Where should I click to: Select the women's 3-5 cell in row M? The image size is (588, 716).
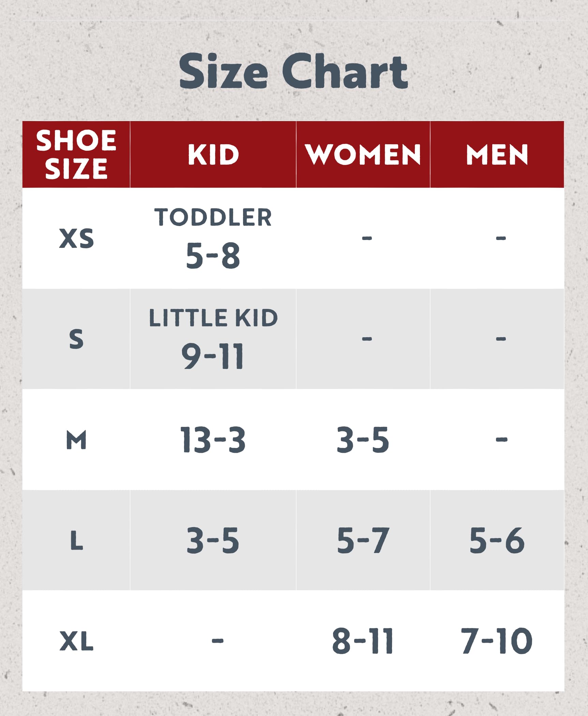click(x=363, y=440)
